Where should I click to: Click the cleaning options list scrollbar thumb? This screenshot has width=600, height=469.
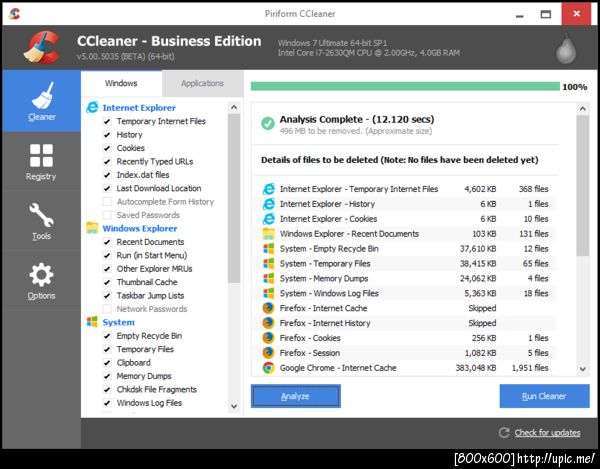pos(234,198)
